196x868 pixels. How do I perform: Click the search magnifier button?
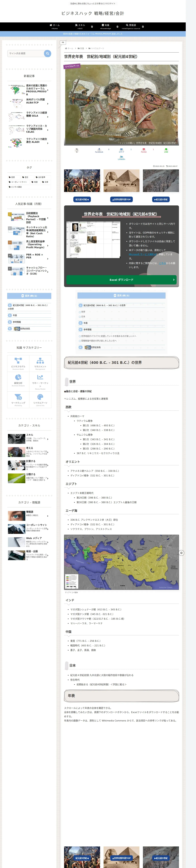point(47,53)
